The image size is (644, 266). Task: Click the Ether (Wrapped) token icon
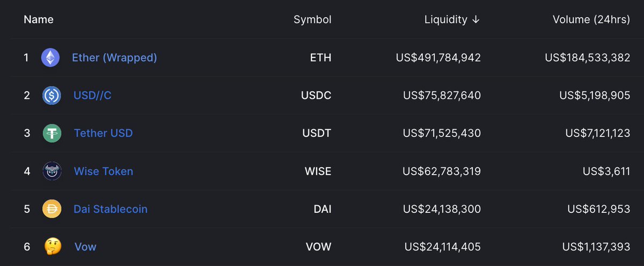pyautogui.click(x=50, y=57)
